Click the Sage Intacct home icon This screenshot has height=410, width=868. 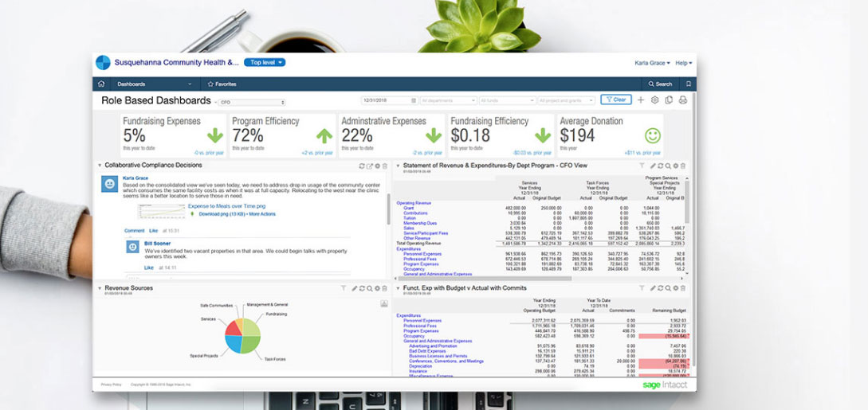click(x=100, y=84)
